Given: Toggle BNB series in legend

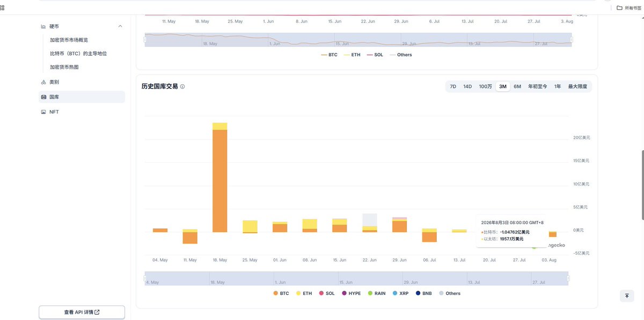Looking at the screenshot, I should 423,293.
